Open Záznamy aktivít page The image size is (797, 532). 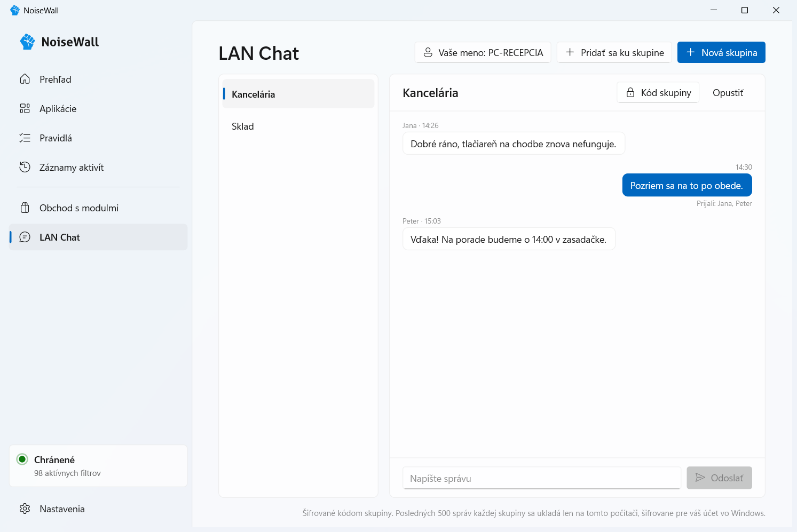(98, 168)
